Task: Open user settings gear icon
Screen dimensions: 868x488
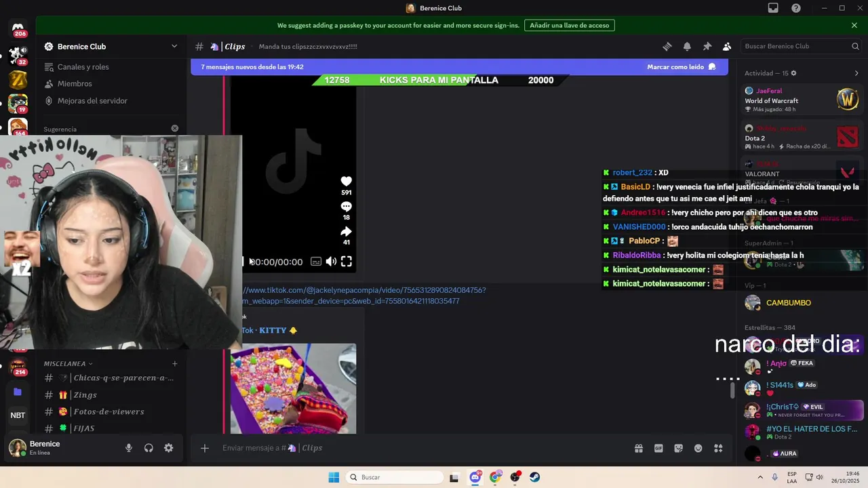Action: tap(168, 448)
